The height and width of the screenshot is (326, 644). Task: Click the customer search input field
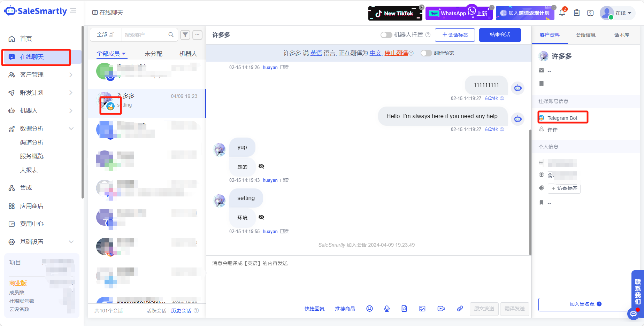click(146, 35)
